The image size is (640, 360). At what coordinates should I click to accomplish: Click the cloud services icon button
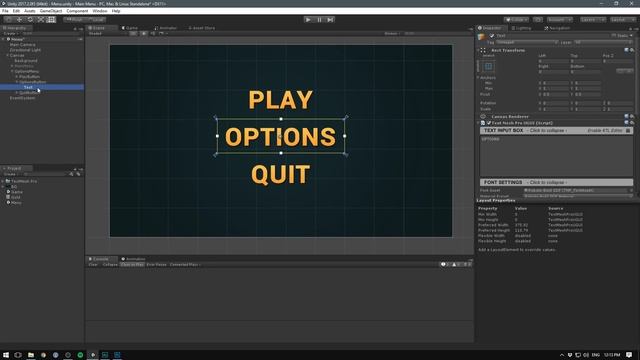538,20
